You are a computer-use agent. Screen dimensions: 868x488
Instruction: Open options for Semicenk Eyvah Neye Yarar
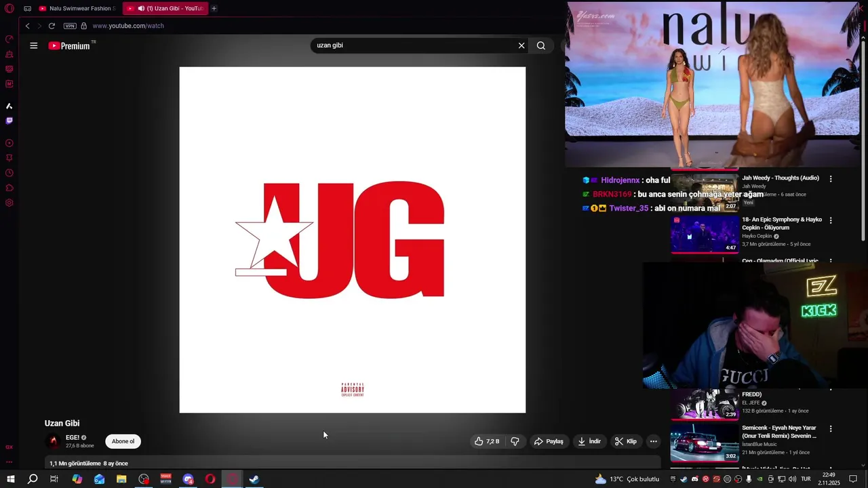pyautogui.click(x=831, y=429)
